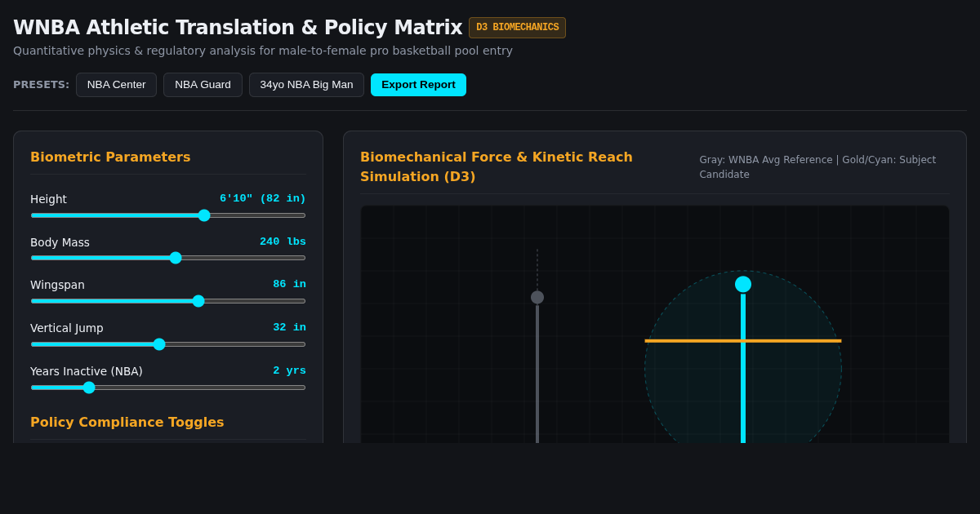Click the gray reference body line

coord(537,374)
